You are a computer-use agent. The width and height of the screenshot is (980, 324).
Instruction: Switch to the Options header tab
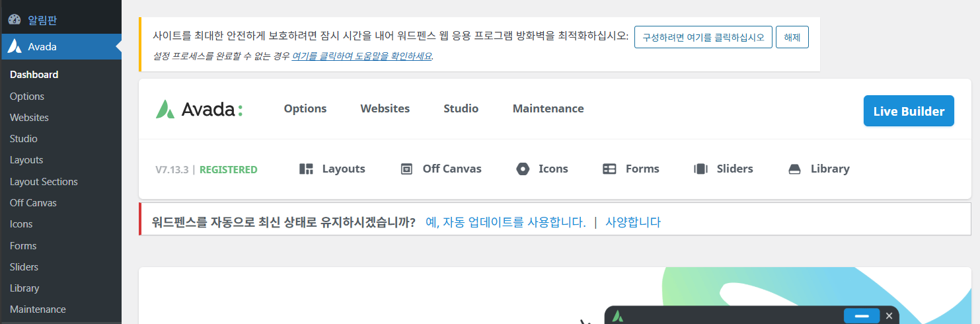tap(305, 108)
